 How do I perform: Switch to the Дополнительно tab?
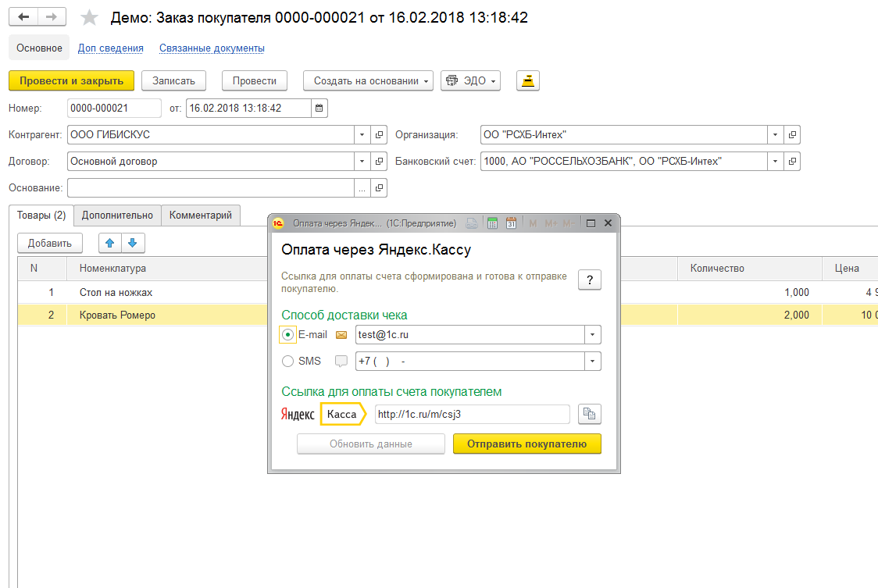117,216
